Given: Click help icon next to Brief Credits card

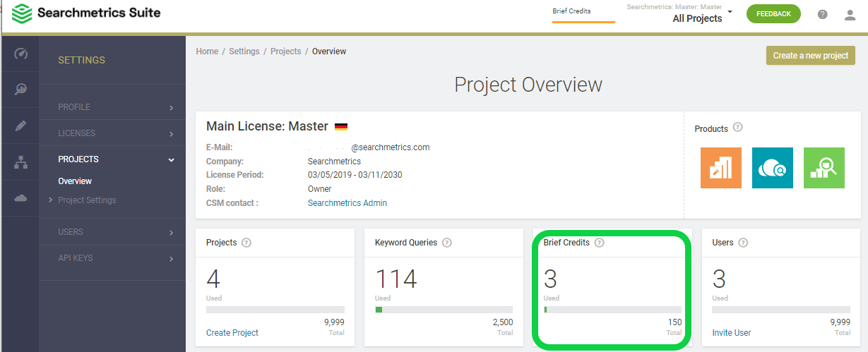Looking at the screenshot, I should tap(600, 243).
